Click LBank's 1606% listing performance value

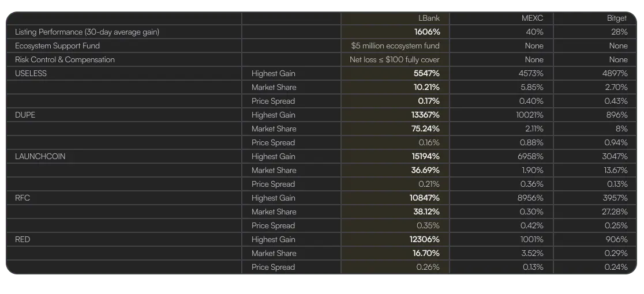point(426,32)
